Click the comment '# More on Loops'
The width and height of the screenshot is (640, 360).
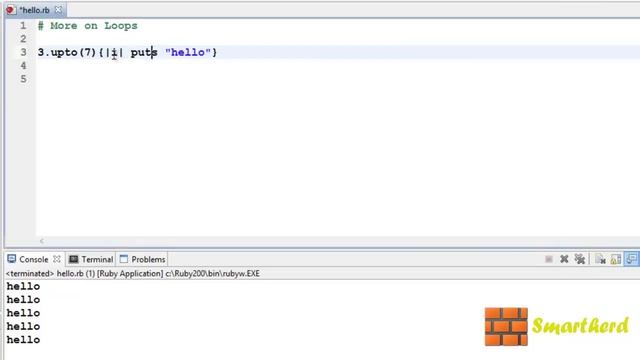pyautogui.click(x=88, y=26)
